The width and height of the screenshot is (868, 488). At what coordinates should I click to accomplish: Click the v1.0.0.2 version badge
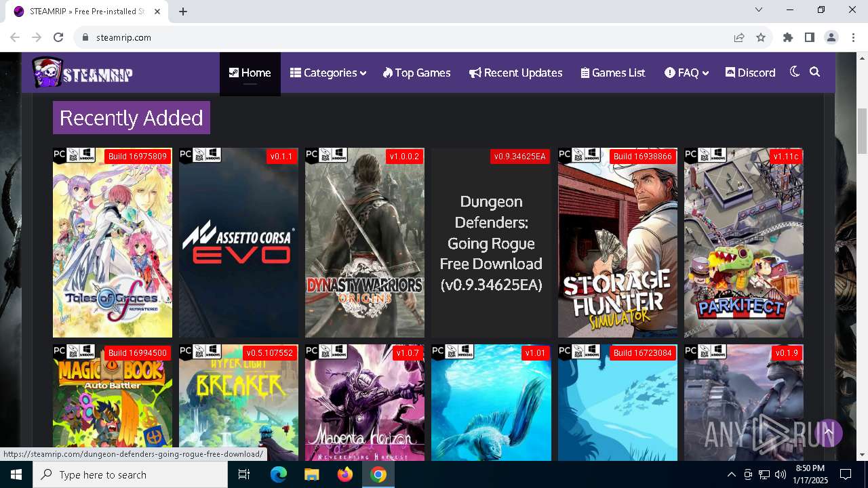tap(404, 157)
